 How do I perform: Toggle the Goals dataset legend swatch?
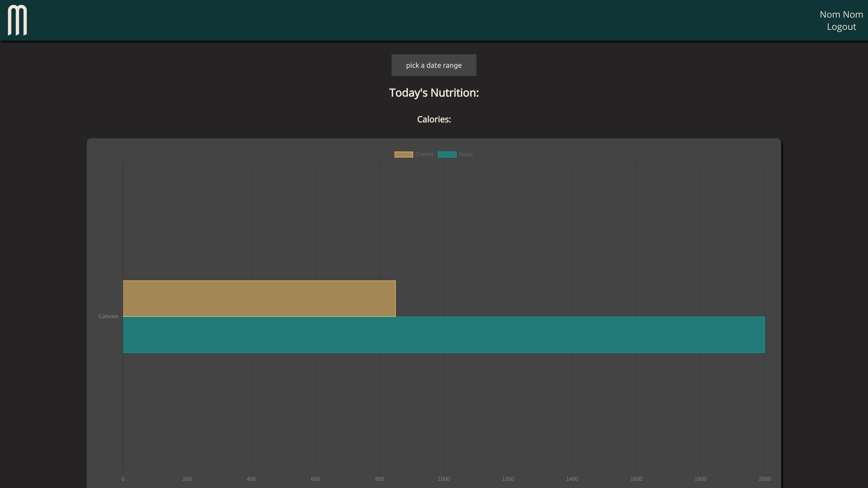coord(447,154)
